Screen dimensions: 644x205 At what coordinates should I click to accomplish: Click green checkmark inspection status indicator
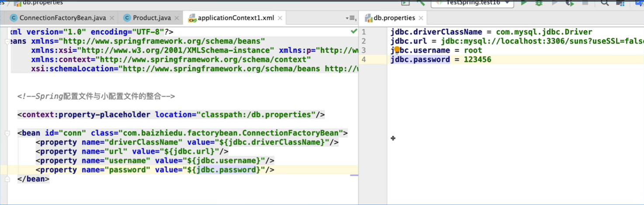pyautogui.click(x=354, y=31)
